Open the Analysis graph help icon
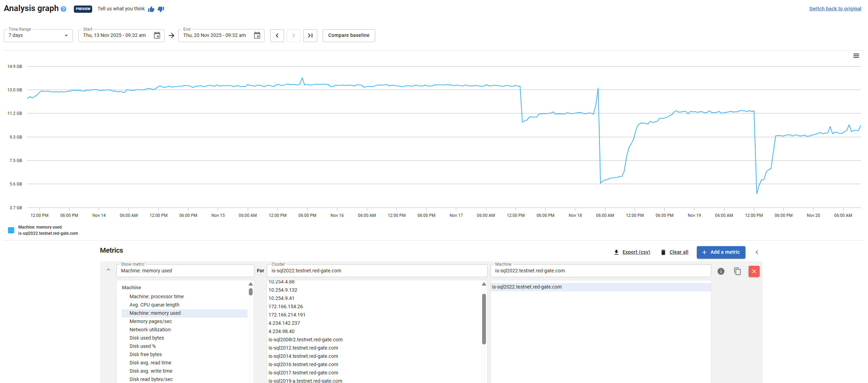The image size is (868, 383). tap(64, 9)
